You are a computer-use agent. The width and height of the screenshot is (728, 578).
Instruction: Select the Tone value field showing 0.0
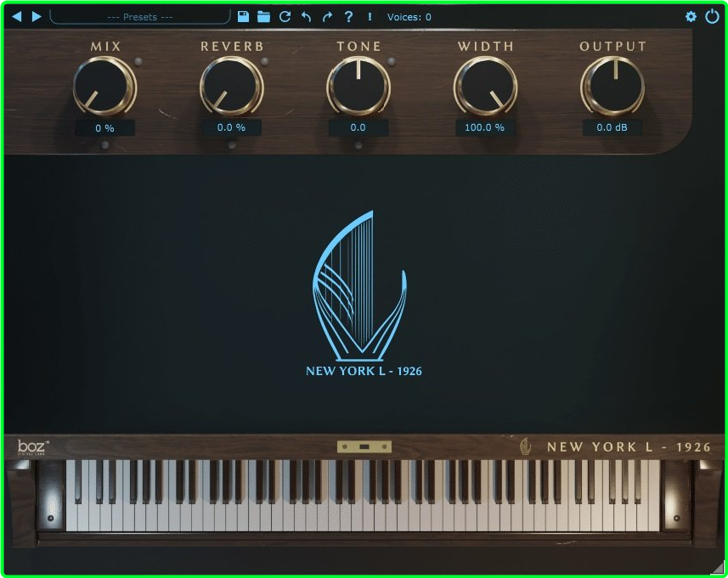tap(358, 127)
